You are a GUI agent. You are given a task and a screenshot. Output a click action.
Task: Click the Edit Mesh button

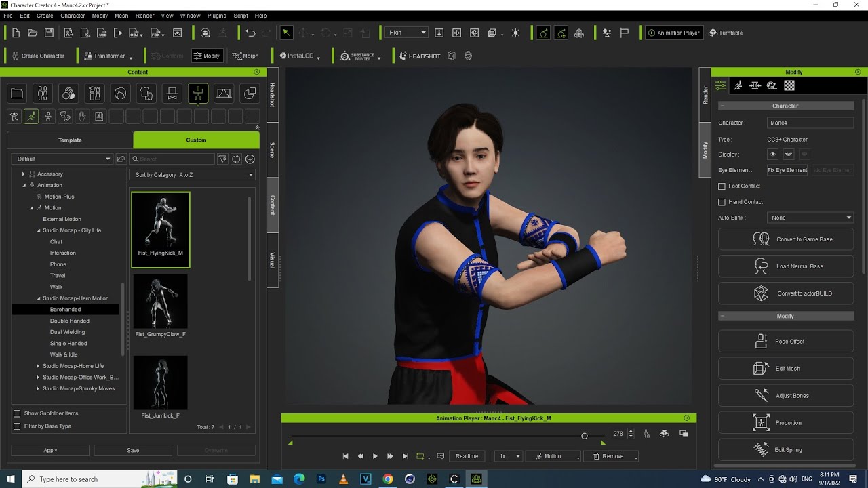tap(785, 369)
